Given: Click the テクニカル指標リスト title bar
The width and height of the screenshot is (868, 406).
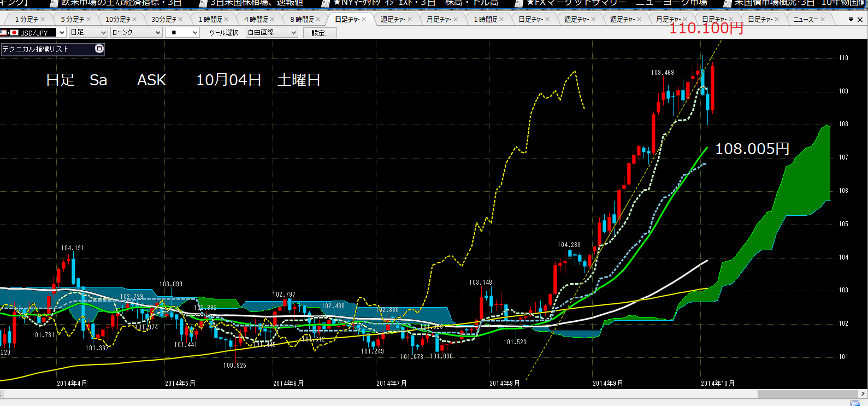Looking at the screenshot, I should (52, 49).
